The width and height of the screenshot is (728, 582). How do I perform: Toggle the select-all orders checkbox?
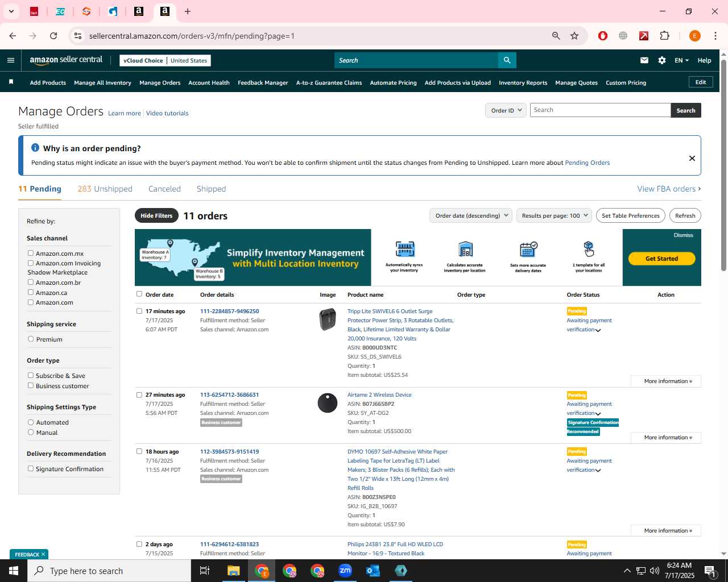139,294
